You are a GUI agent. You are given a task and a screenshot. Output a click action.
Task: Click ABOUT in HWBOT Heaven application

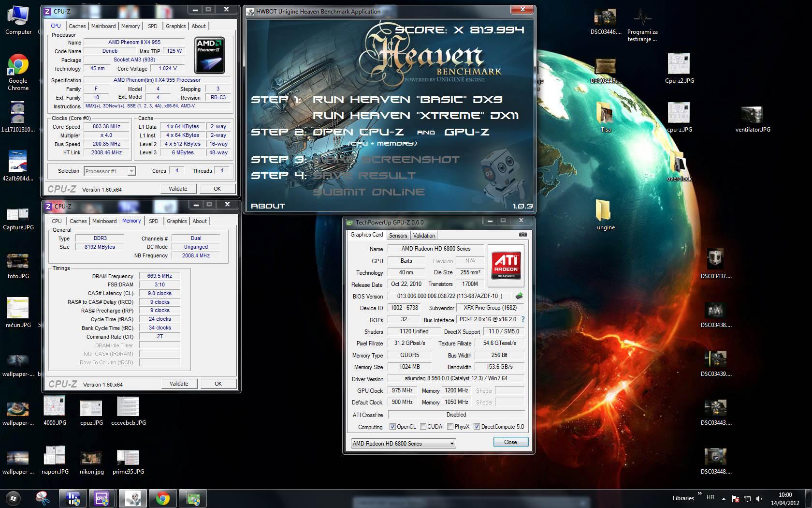click(x=268, y=206)
